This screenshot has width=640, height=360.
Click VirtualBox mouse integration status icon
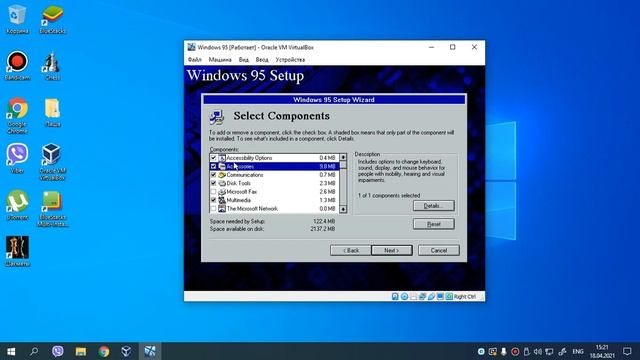(449, 297)
